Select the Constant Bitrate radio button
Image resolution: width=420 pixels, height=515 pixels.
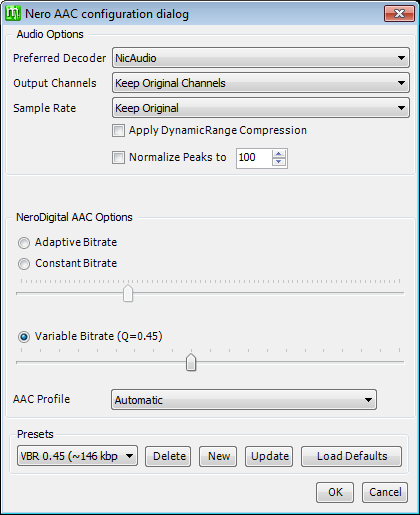(24, 264)
